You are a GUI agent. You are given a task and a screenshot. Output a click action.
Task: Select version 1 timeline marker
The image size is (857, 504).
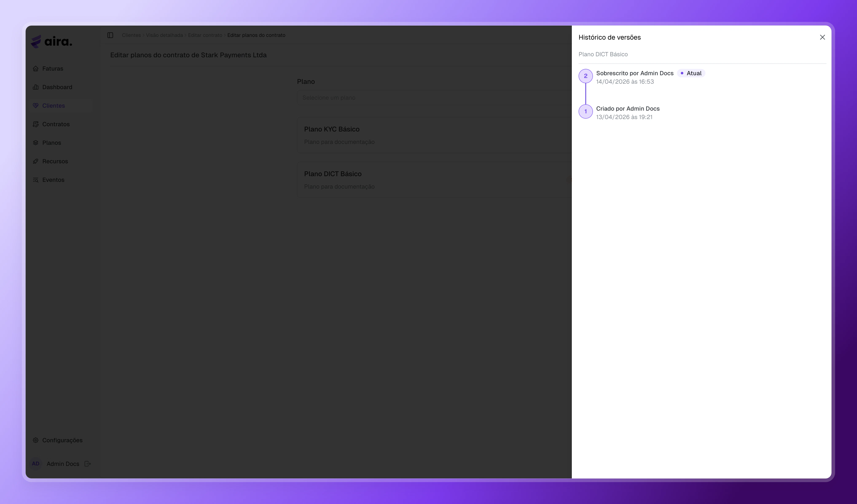[585, 111]
